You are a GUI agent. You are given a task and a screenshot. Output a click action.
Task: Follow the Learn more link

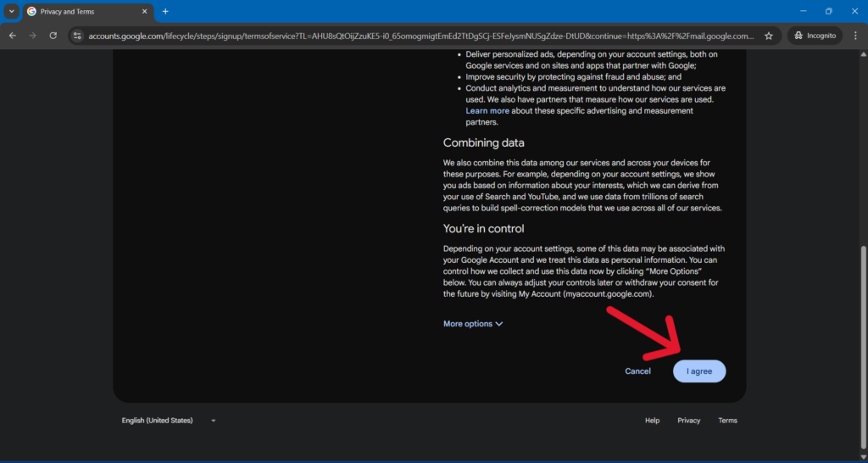pyautogui.click(x=487, y=111)
